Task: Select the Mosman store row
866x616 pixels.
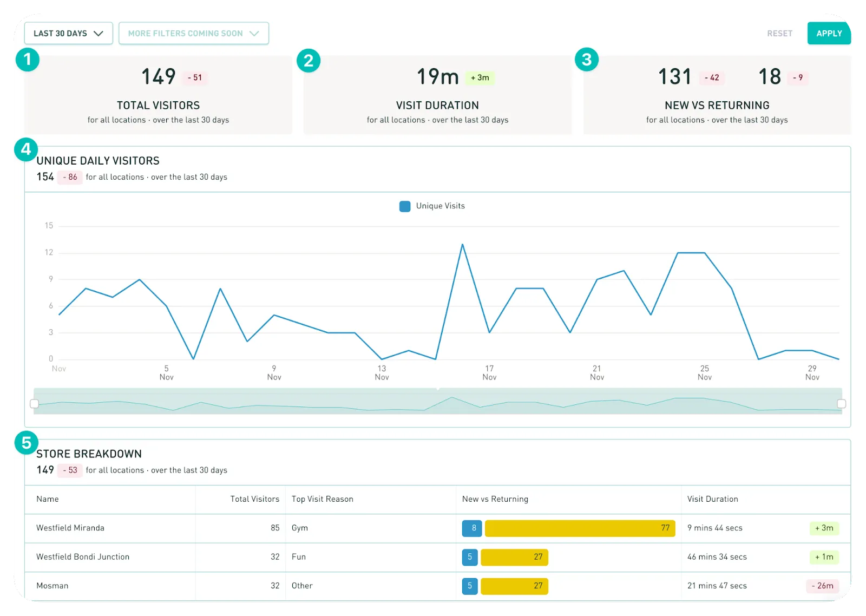Action: click(437, 586)
